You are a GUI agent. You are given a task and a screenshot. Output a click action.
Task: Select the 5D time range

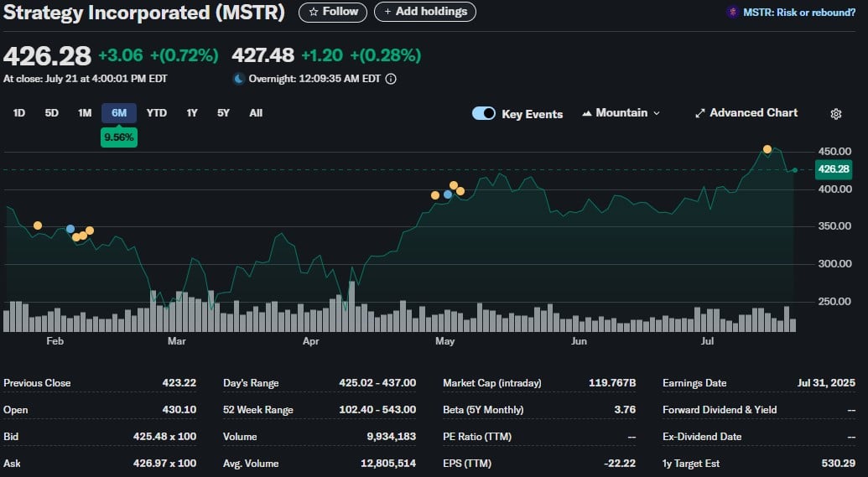(51, 113)
